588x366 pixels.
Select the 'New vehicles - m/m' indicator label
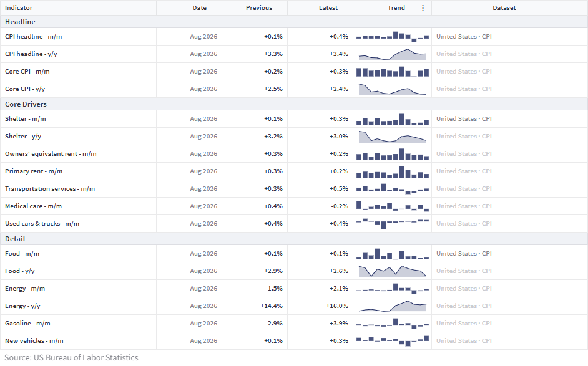coord(34,341)
